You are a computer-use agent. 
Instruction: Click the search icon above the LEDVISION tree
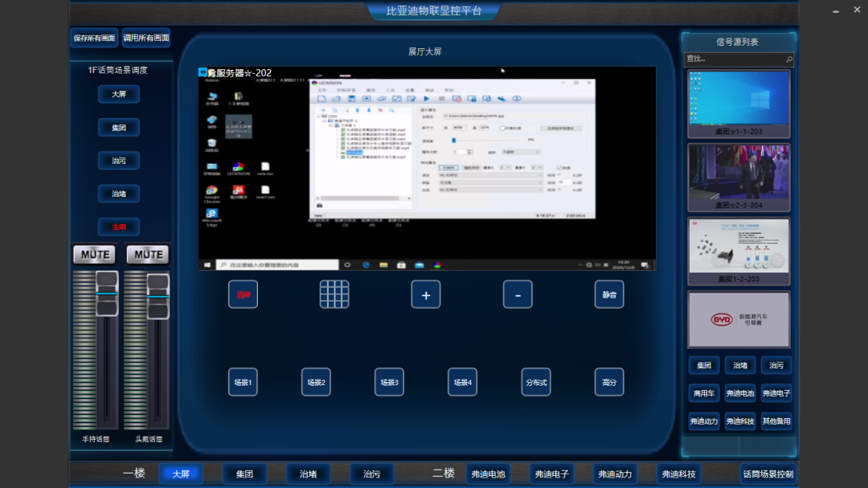[391, 110]
